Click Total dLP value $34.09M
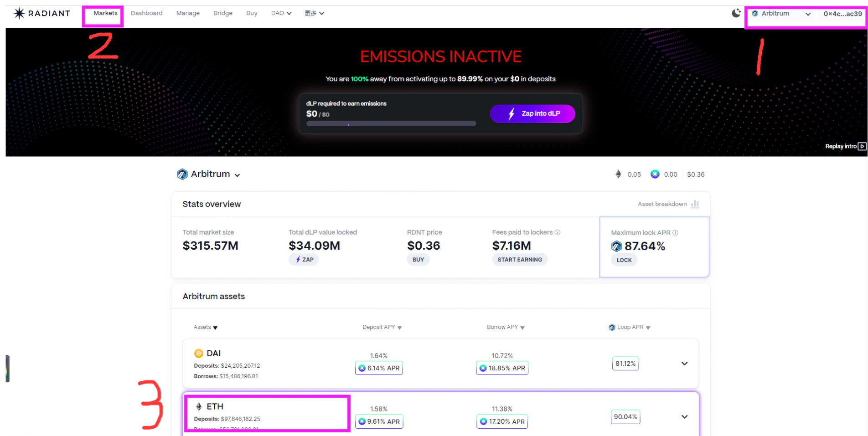Image resolution: width=868 pixels, height=436 pixels. coord(315,246)
